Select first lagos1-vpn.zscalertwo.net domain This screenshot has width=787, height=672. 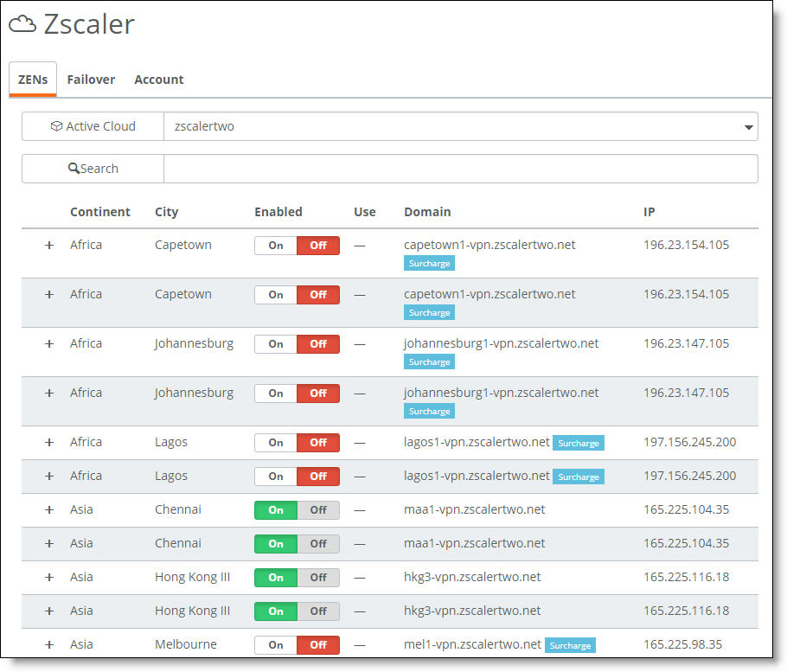tap(477, 442)
